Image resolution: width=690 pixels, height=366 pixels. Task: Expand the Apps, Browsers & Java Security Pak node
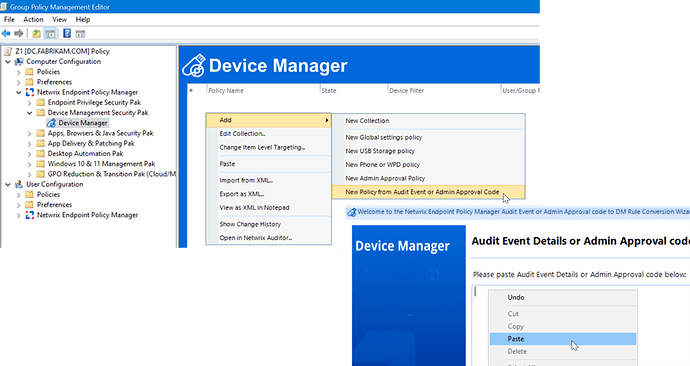coord(29,134)
